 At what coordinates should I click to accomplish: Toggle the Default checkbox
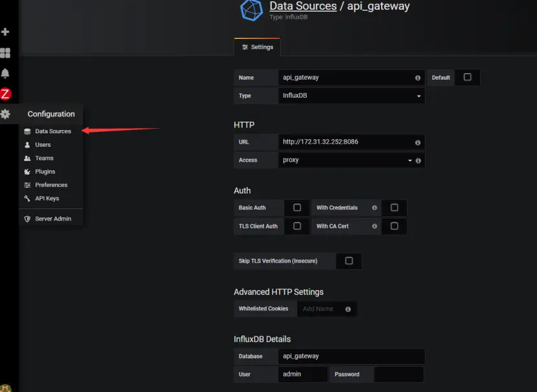click(468, 77)
